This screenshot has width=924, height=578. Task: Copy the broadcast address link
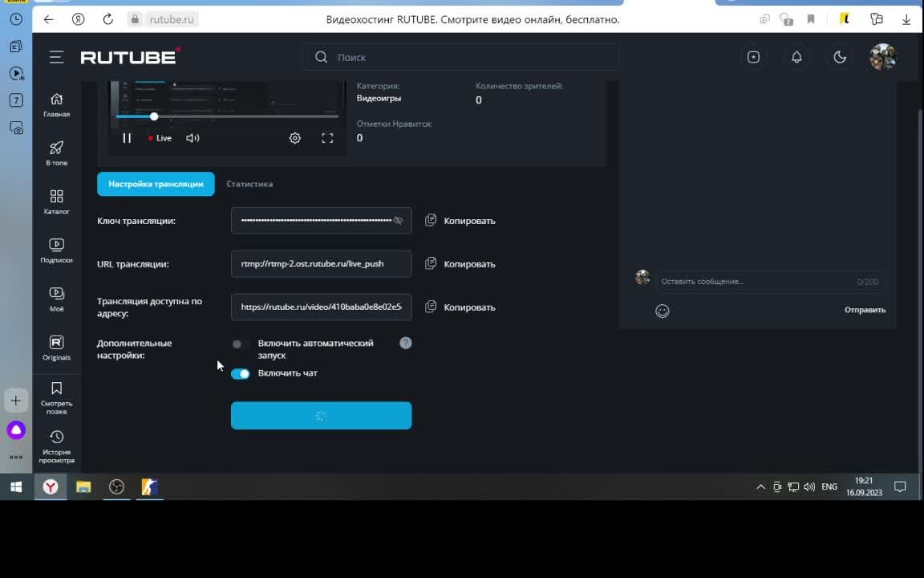tap(460, 307)
